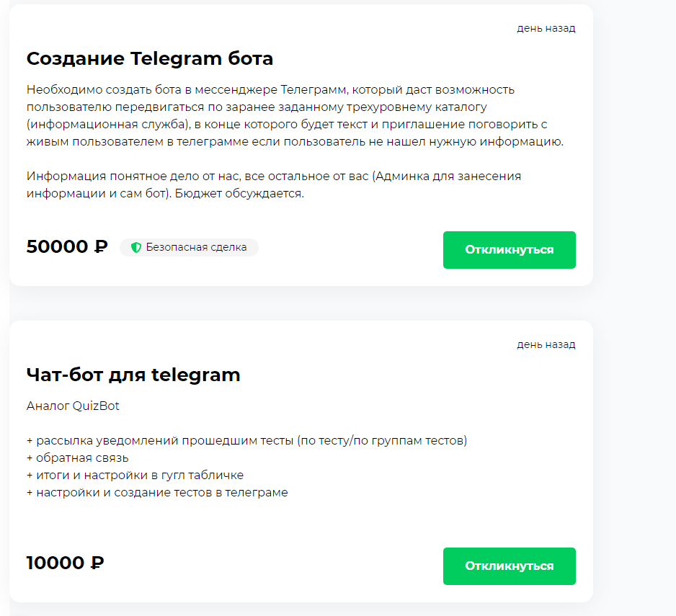Click the ruble sign after 10000
This screenshot has height=616, width=676.
(97, 563)
